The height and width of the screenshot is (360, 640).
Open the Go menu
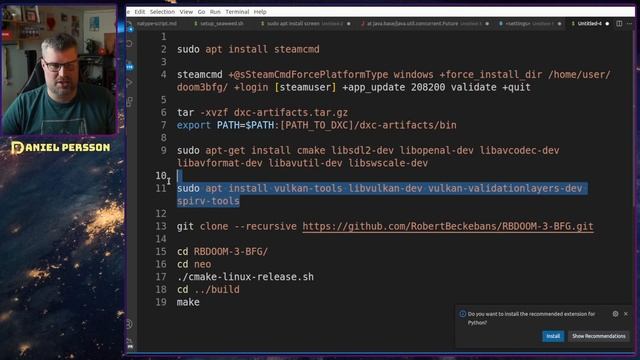[x=201, y=12]
